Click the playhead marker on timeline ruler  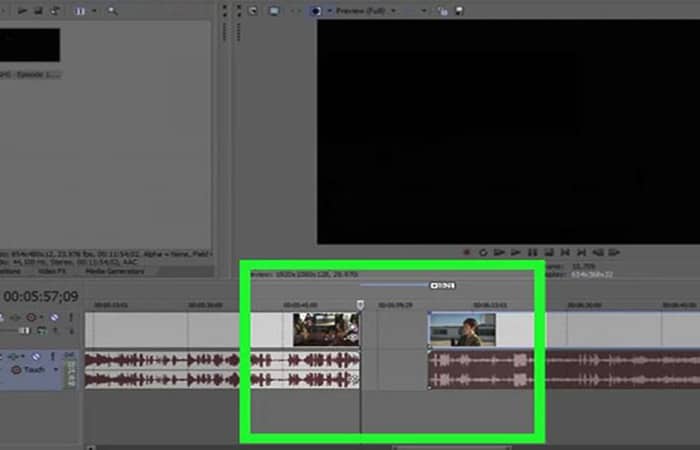coord(360,305)
